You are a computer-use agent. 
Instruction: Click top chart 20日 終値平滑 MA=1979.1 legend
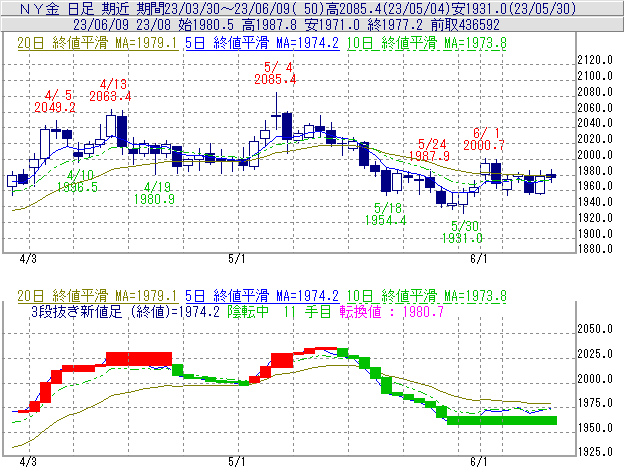[98, 43]
